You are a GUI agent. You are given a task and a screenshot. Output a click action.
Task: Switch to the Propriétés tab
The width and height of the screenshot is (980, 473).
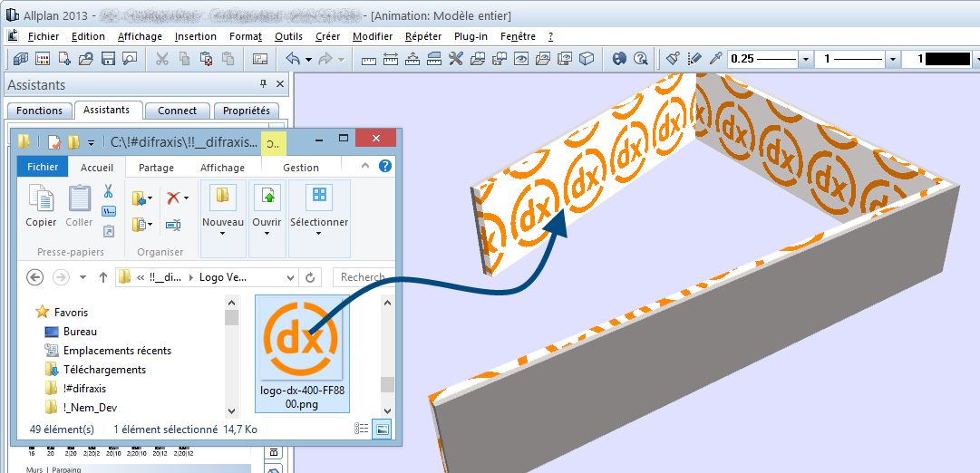pos(247,111)
